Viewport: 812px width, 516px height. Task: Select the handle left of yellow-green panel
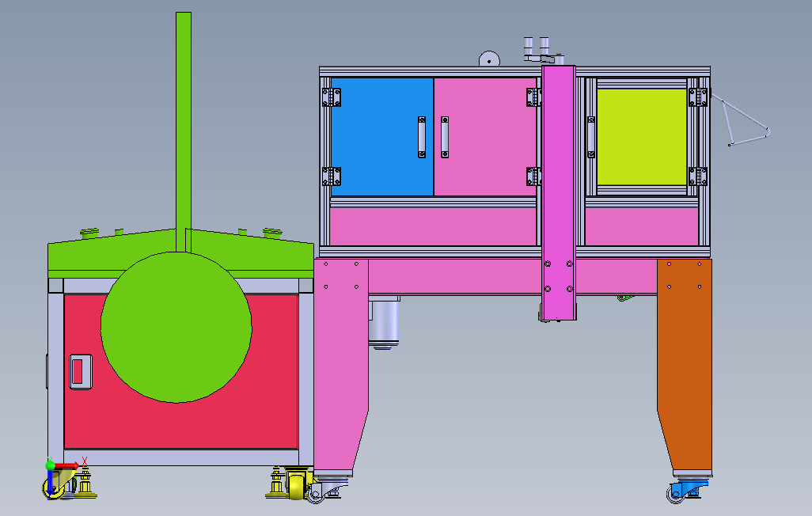591,137
